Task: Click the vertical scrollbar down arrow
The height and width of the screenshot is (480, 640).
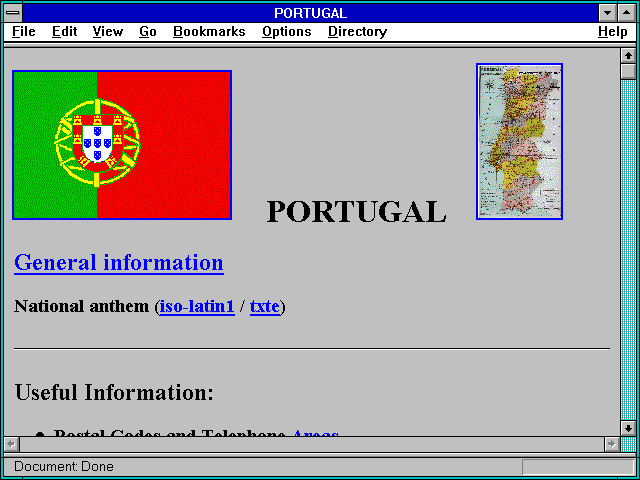Action: (x=628, y=428)
